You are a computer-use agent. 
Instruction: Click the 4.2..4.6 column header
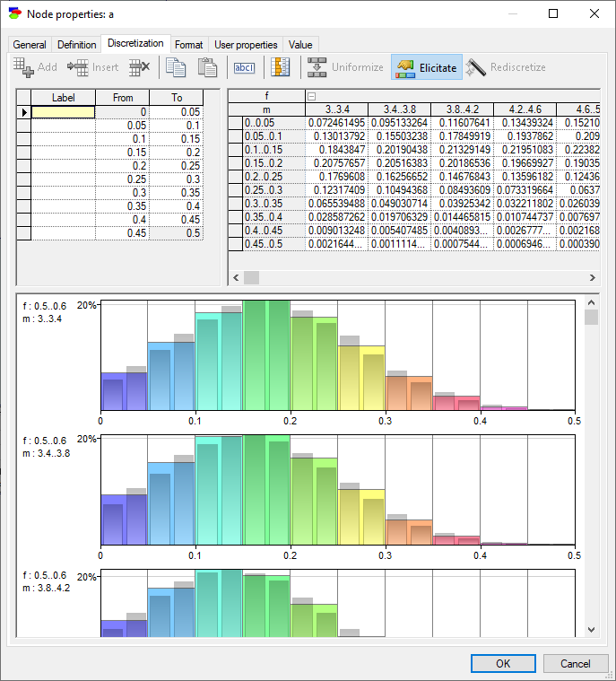(525, 109)
